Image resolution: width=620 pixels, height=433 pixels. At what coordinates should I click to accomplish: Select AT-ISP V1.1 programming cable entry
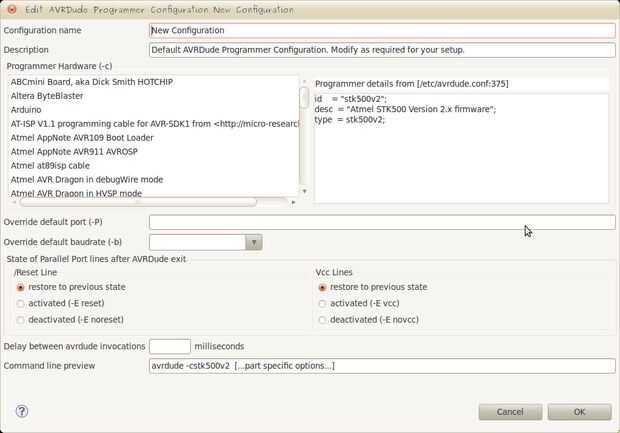pyautogui.click(x=154, y=124)
